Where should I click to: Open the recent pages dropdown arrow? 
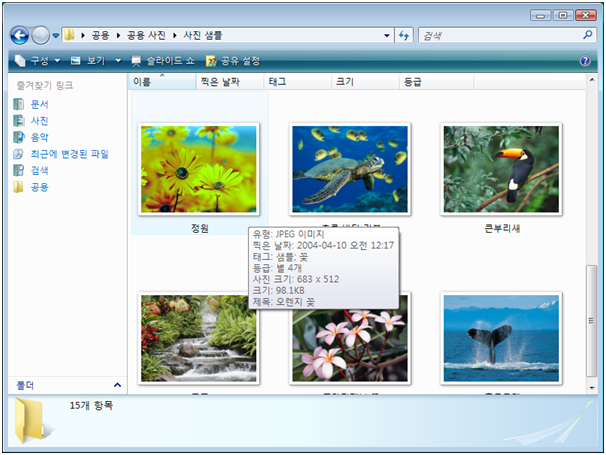coord(56,36)
